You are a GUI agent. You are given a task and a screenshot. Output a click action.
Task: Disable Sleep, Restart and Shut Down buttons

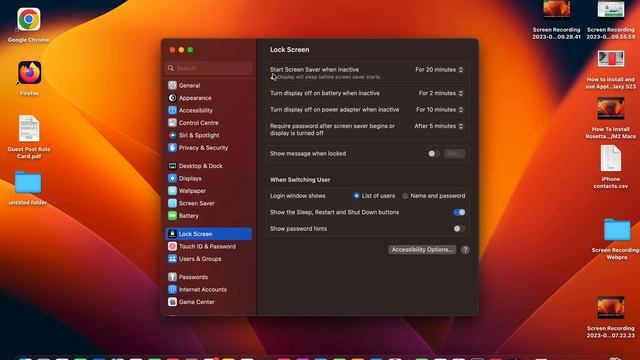click(x=459, y=212)
